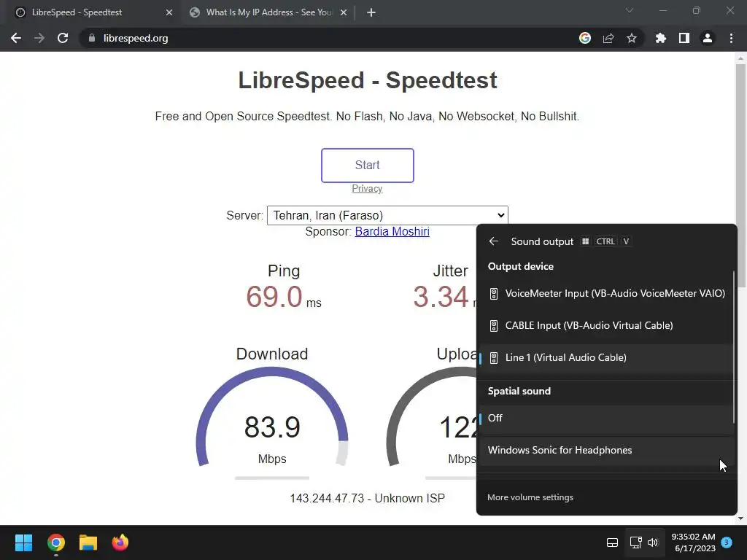Bookmark page with star icon
This screenshot has width=747, height=560.
(632, 38)
